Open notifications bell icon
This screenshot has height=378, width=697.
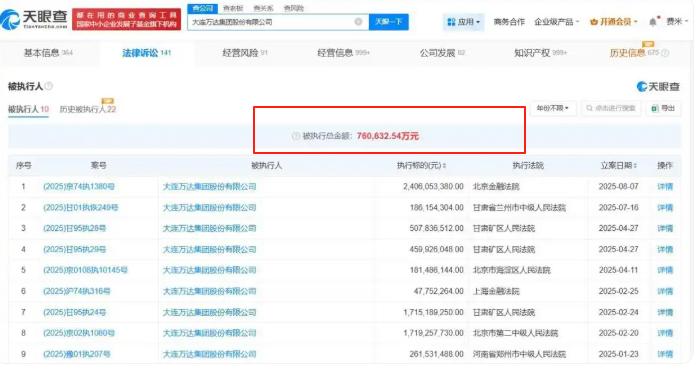point(653,22)
